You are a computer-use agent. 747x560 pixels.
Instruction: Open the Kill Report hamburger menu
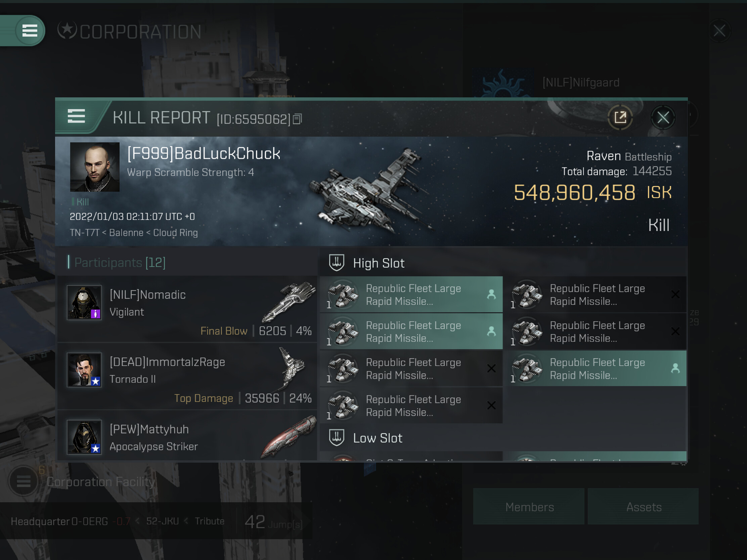click(76, 116)
